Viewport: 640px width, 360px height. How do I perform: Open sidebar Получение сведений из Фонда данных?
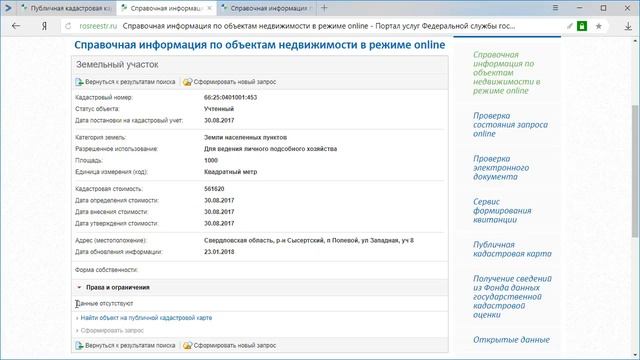pos(512,297)
